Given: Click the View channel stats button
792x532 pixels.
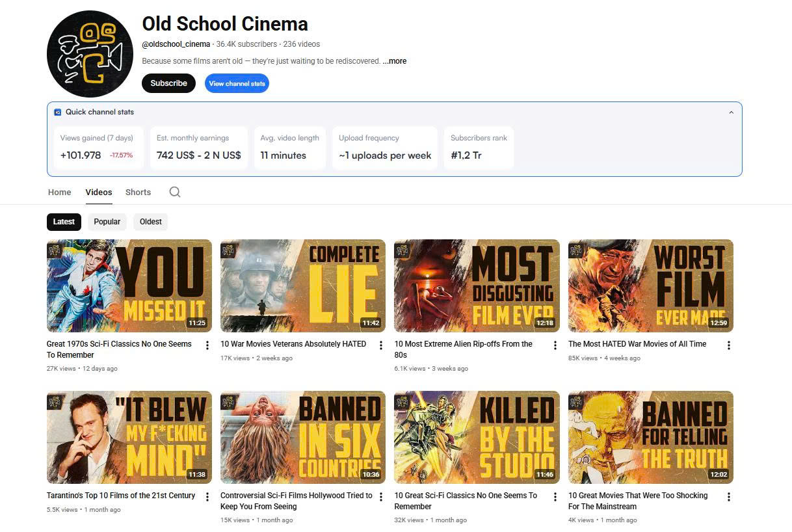Looking at the screenshot, I should click(237, 83).
